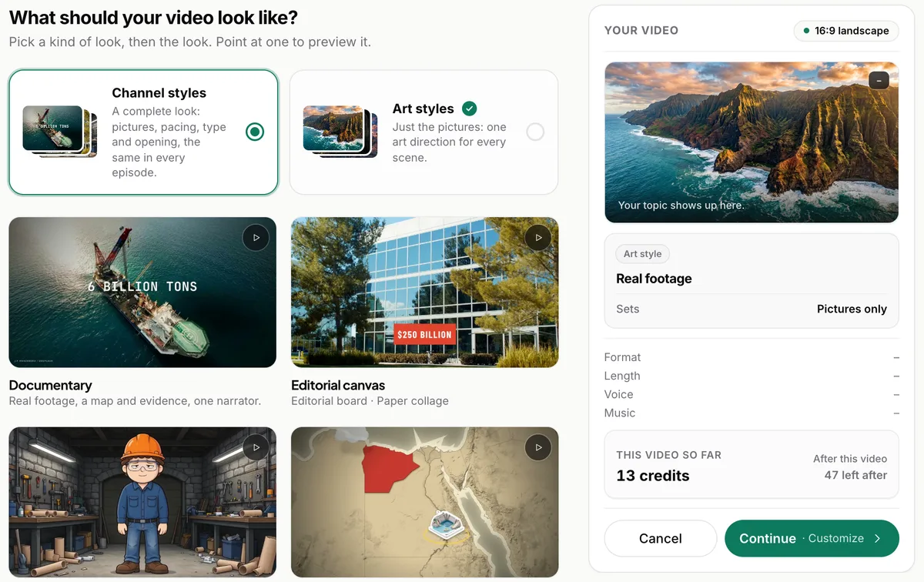
Task: Click the THIS VIDEO SO FAR label
Action: coord(668,455)
